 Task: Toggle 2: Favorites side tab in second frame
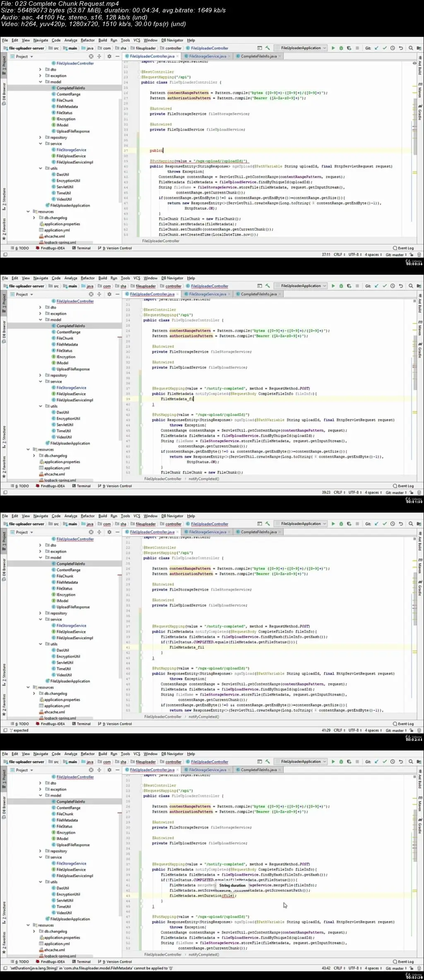pyautogui.click(x=4, y=467)
